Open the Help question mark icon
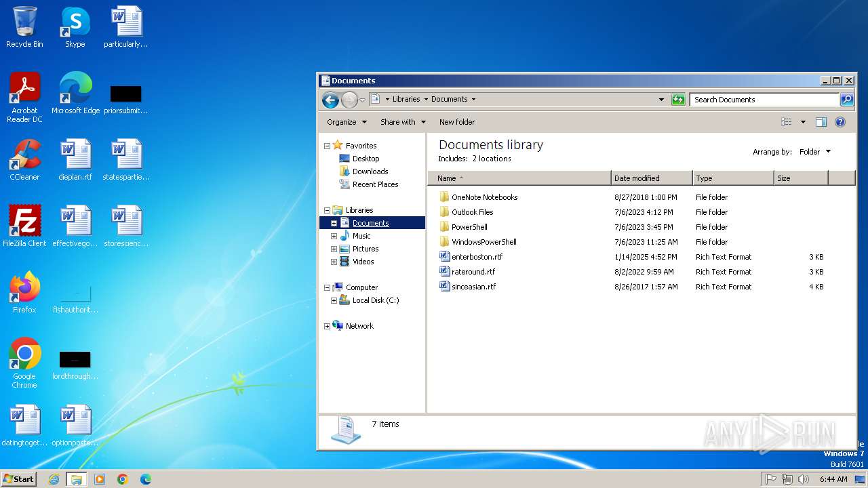The width and height of the screenshot is (868, 488). point(840,122)
